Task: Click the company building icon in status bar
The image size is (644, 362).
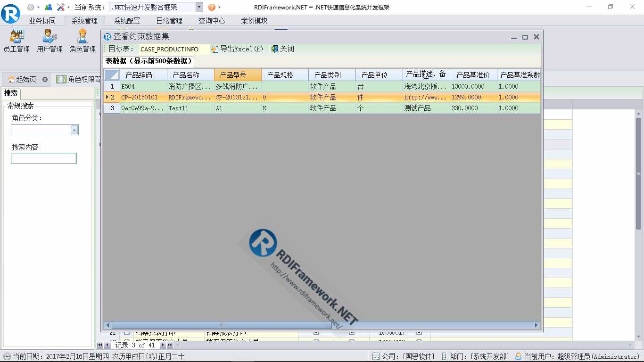Action: [x=376, y=356]
